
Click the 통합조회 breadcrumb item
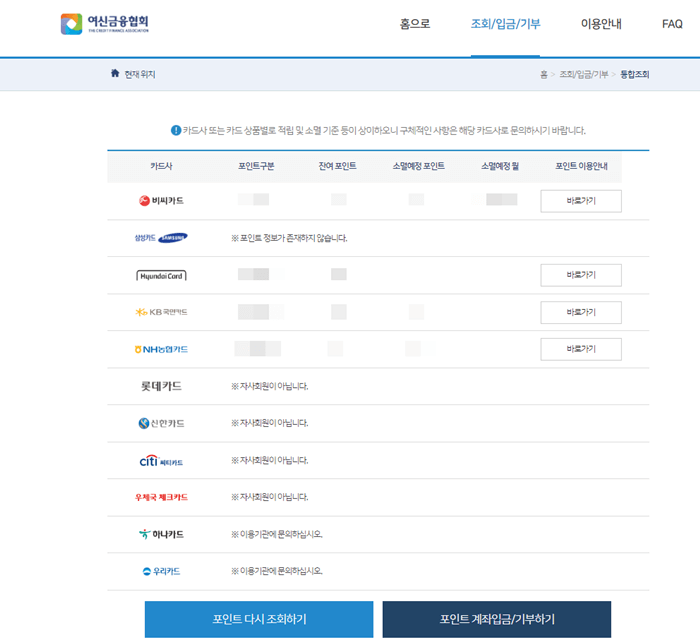(634, 74)
